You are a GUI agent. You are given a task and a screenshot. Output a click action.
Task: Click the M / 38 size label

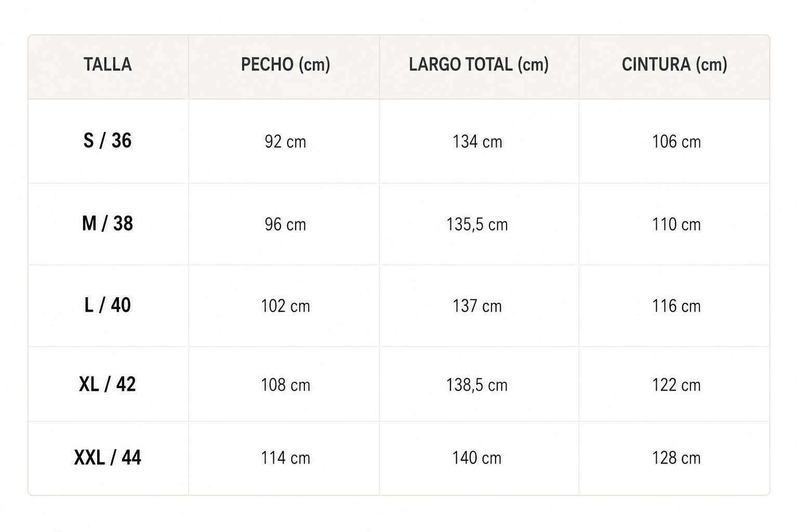click(108, 223)
